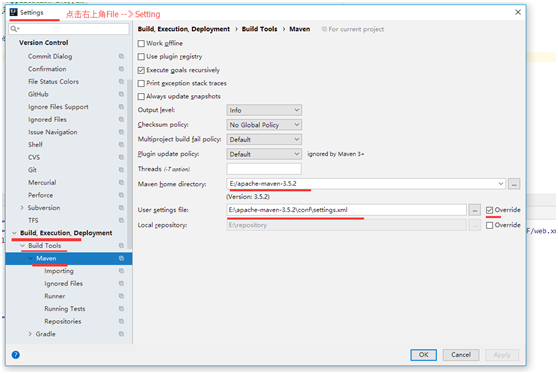The image size is (558, 374).
Task: Uncheck Execute goals recursively
Action: (141, 70)
